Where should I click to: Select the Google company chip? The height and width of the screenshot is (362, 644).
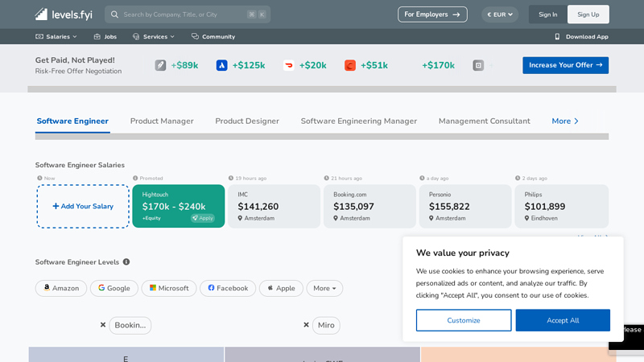click(x=114, y=288)
